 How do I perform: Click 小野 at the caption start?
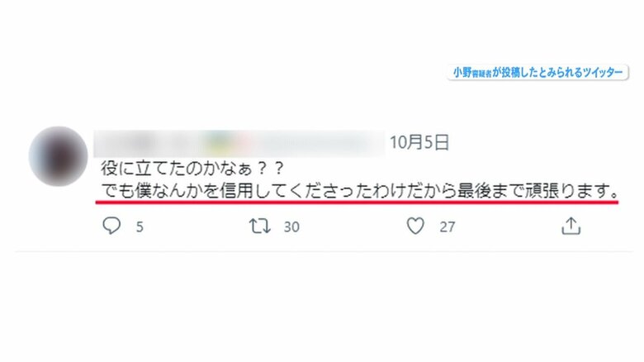[x=462, y=73]
